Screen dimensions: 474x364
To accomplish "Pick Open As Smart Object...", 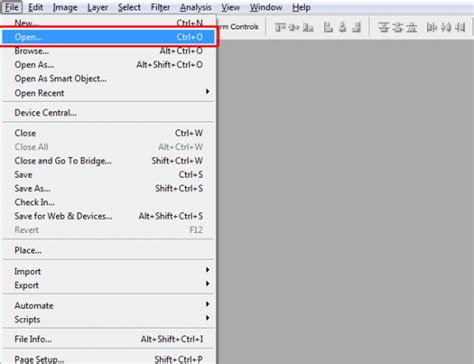I will [x=108, y=79].
